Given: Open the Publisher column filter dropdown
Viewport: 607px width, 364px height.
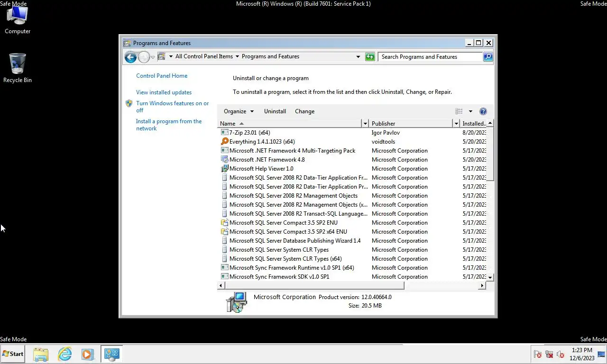Looking at the screenshot, I should (x=456, y=124).
